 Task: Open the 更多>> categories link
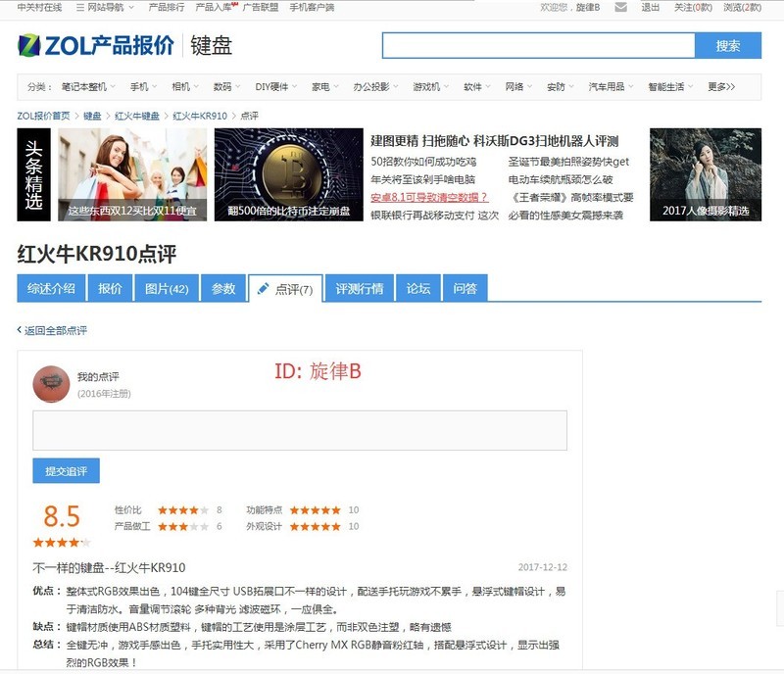click(721, 87)
